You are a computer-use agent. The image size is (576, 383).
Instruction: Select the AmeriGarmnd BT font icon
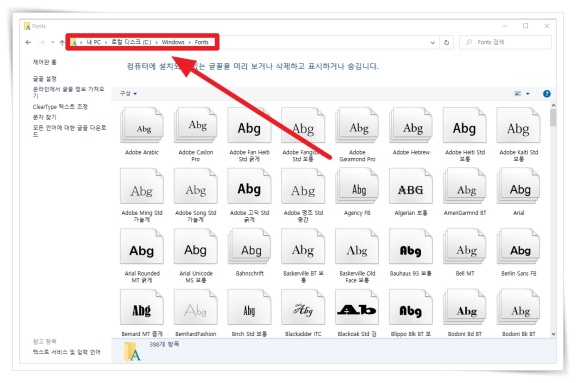coord(465,186)
